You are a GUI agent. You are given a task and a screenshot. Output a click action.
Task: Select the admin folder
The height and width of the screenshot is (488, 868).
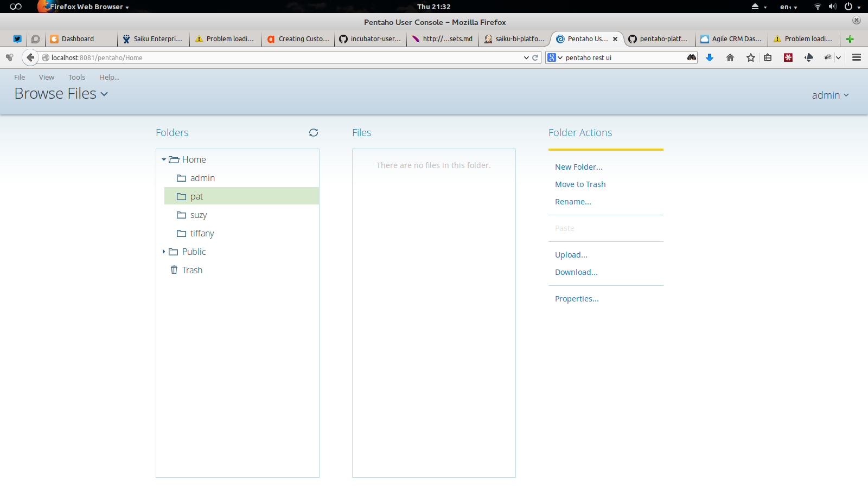[202, 178]
